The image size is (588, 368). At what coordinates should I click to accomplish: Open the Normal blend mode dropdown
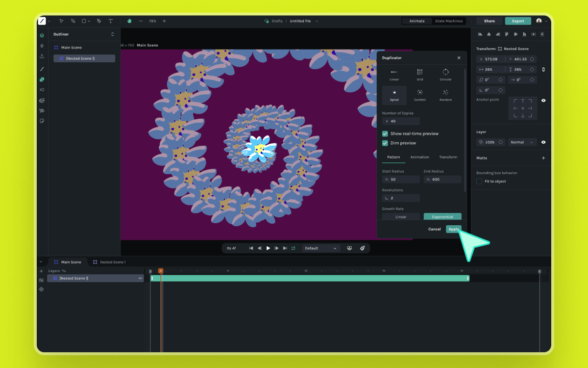point(522,142)
